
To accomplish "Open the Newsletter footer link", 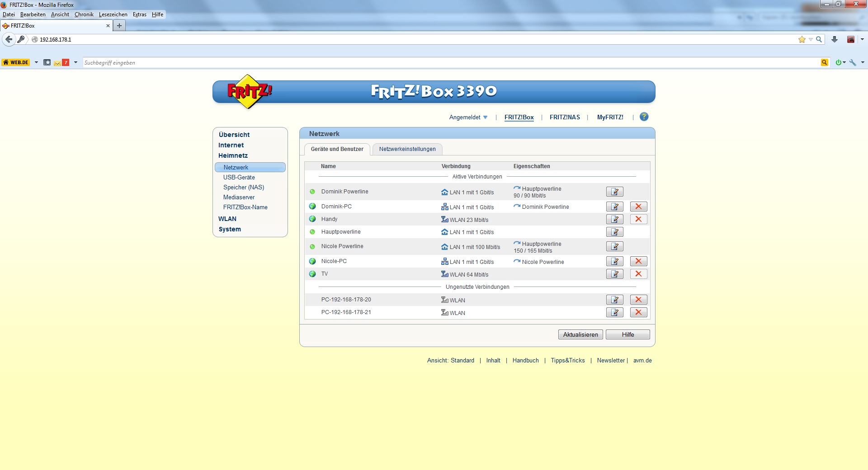I will tap(611, 360).
